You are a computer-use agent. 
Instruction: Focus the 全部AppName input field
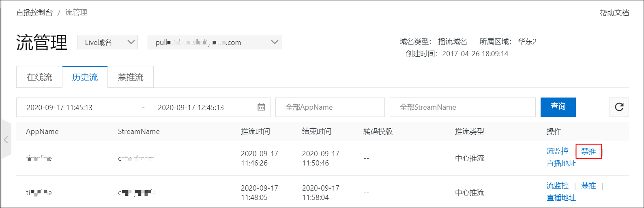click(x=330, y=107)
